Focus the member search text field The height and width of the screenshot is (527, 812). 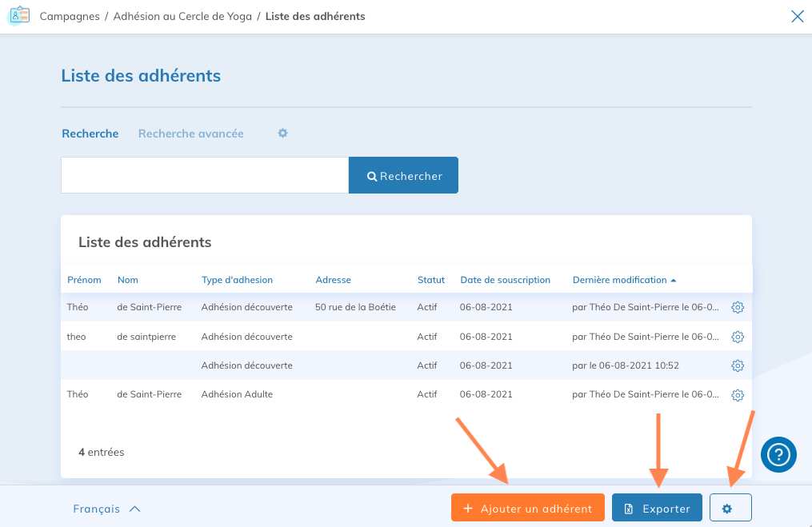tap(205, 176)
